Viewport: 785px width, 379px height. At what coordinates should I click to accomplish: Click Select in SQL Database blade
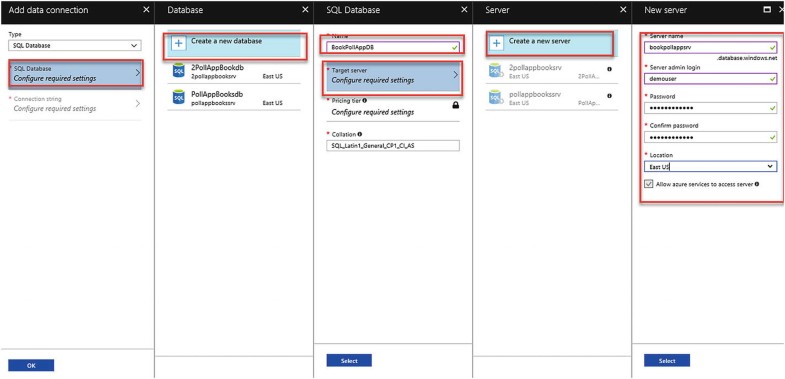click(x=349, y=360)
